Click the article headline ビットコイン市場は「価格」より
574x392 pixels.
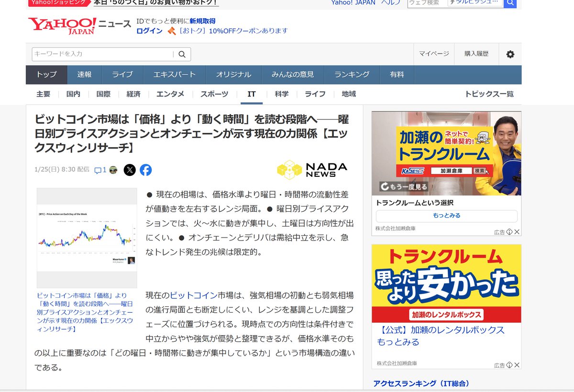(192, 133)
